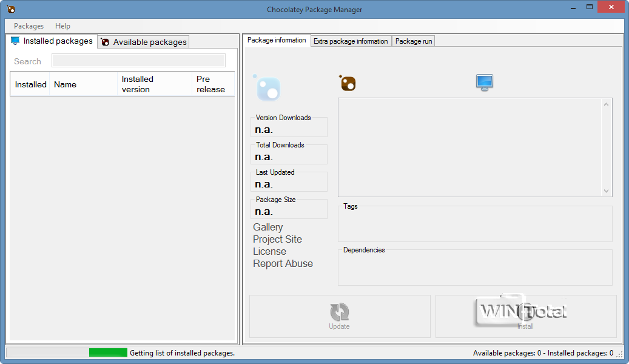Click the Version Downloads n.a. value
Viewport: 629px width, 364px height.
(x=264, y=130)
